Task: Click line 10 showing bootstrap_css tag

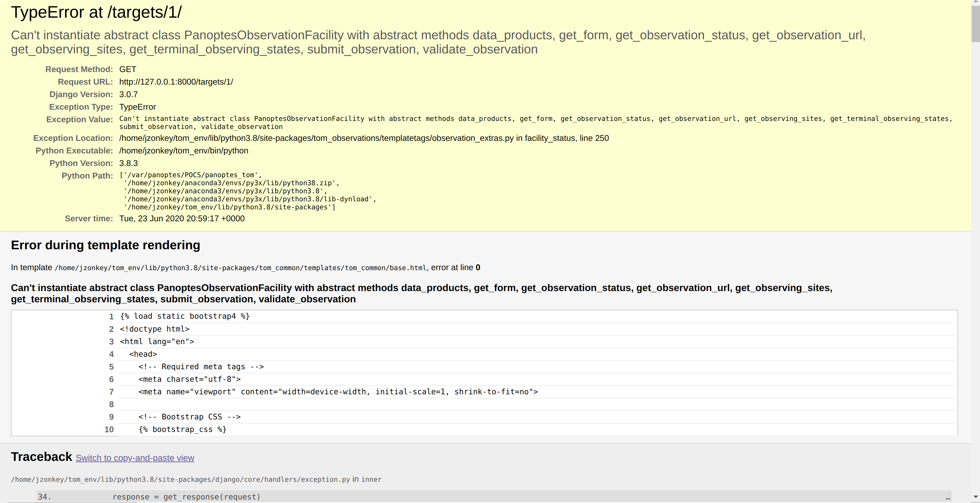Action: pyautogui.click(x=182, y=430)
